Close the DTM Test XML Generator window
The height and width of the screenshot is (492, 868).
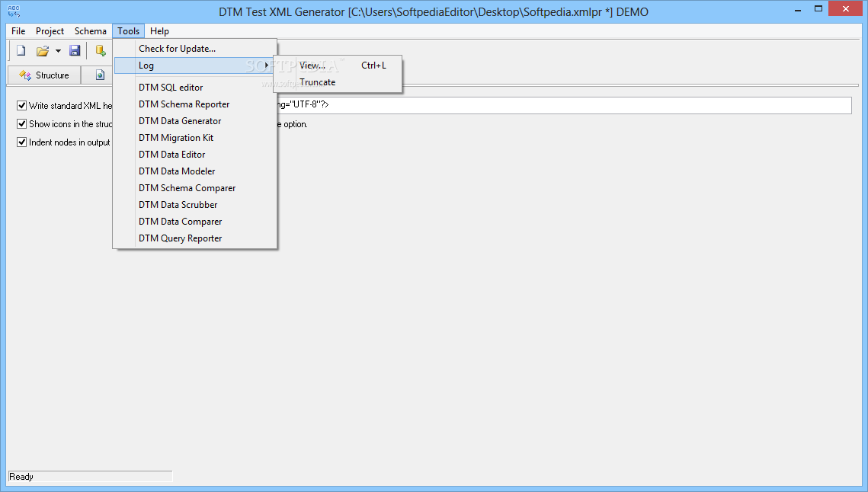[845, 9]
